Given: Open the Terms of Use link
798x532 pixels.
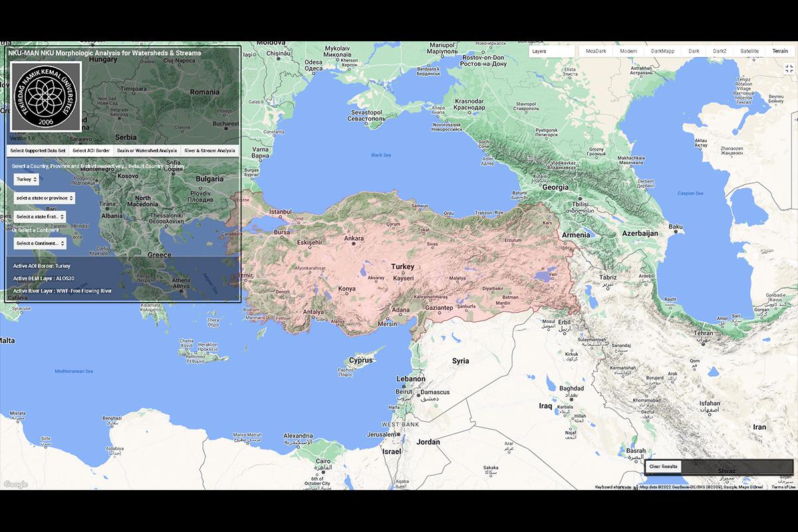Looking at the screenshot, I should click(x=783, y=487).
